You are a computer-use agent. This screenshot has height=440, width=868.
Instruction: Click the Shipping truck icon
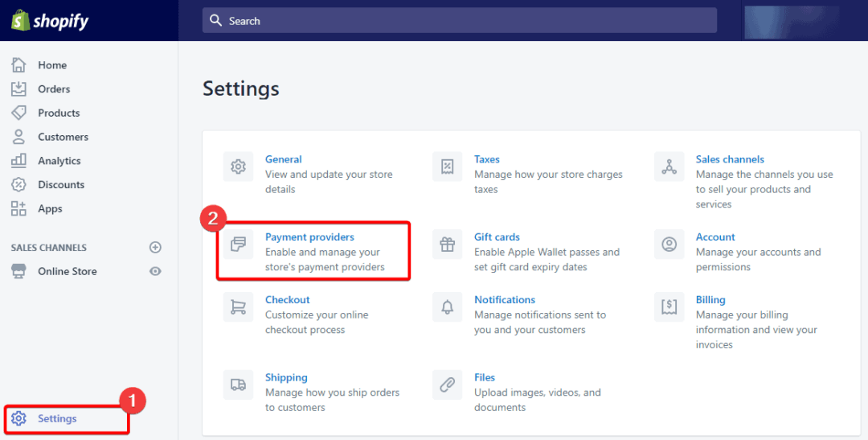(238, 385)
